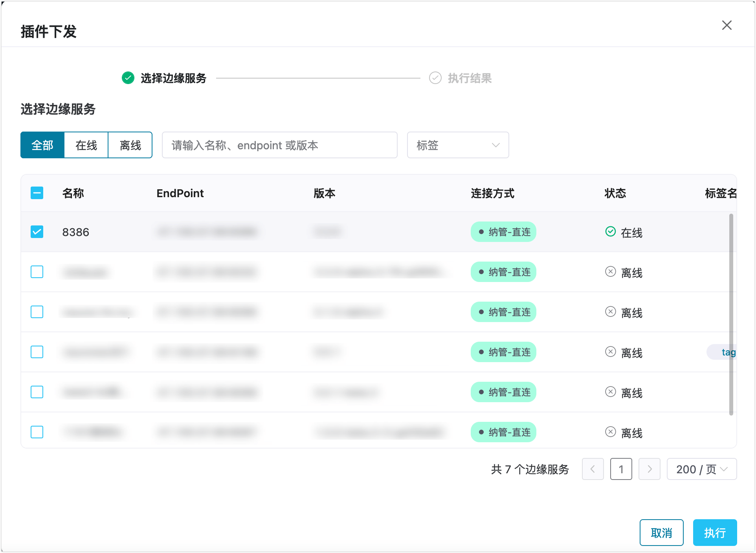
Task: Click the blue tag label in the 标签名 column
Action: click(730, 352)
